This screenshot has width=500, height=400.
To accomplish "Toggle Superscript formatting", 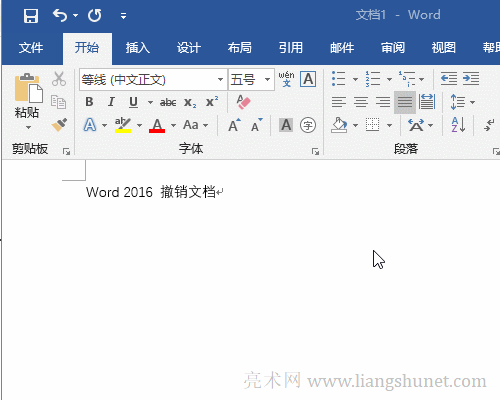I will [x=212, y=101].
